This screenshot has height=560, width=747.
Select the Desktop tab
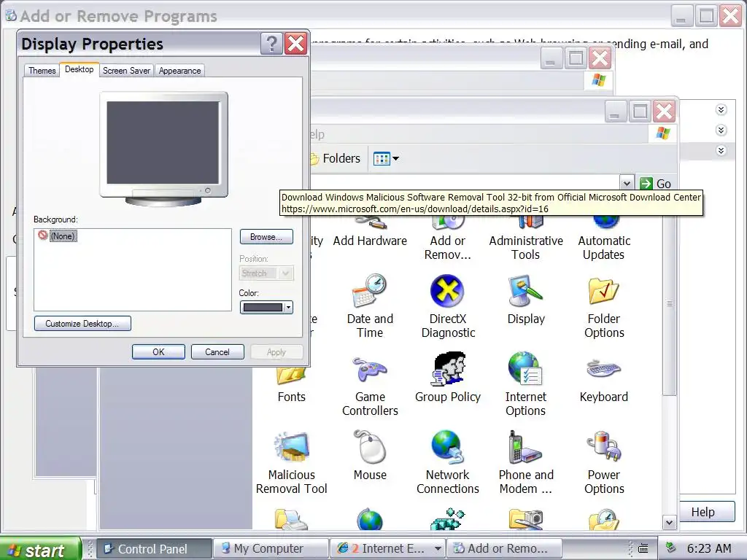pyautogui.click(x=79, y=69)
